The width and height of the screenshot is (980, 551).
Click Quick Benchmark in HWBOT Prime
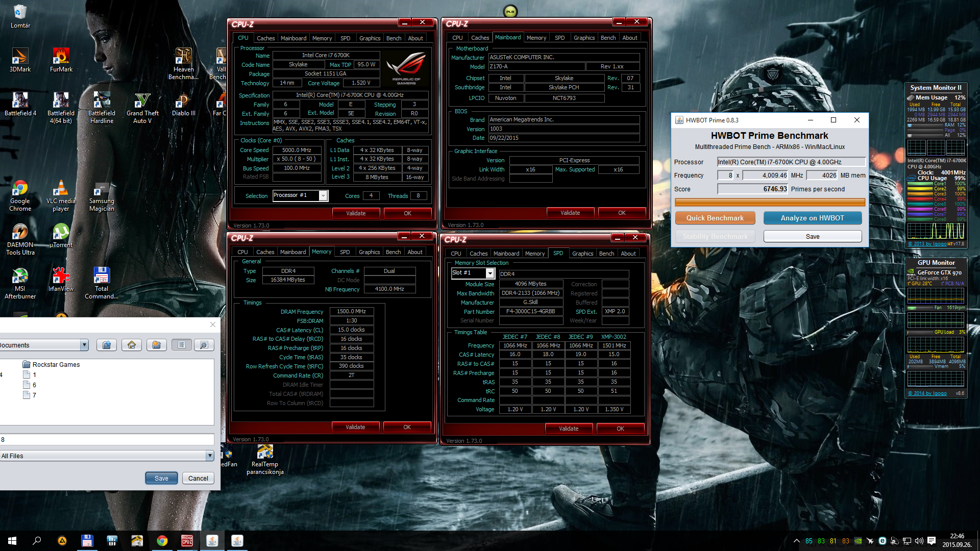[x=715, y=218]
